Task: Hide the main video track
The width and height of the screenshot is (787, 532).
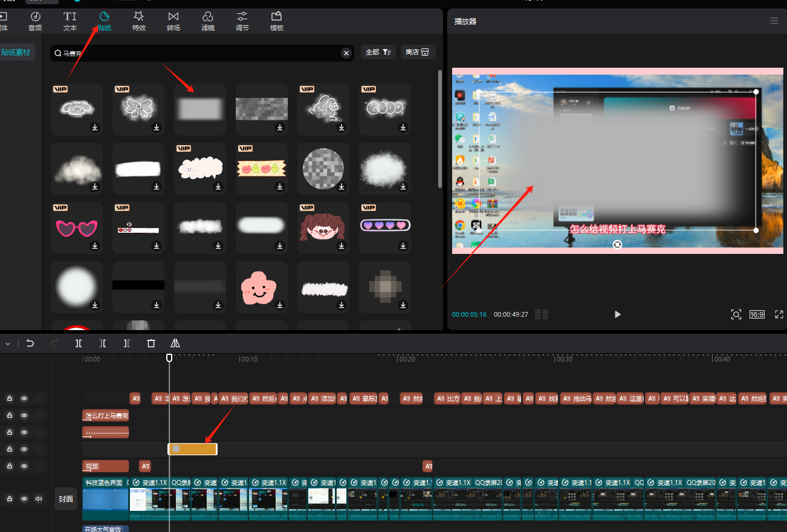Action: (x=24, y=499)
